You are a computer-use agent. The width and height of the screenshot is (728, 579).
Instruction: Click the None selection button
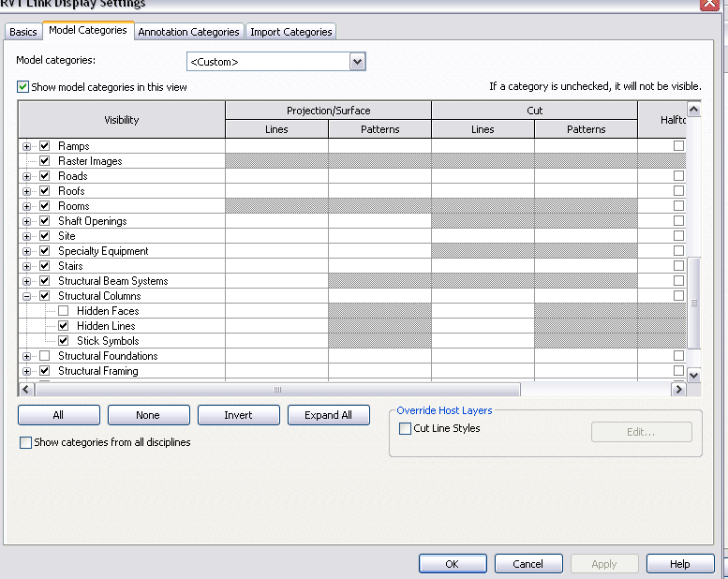coord(148,415)
